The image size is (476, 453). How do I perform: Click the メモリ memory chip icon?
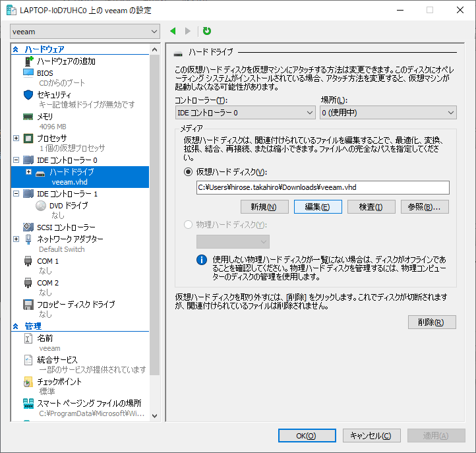28,117
